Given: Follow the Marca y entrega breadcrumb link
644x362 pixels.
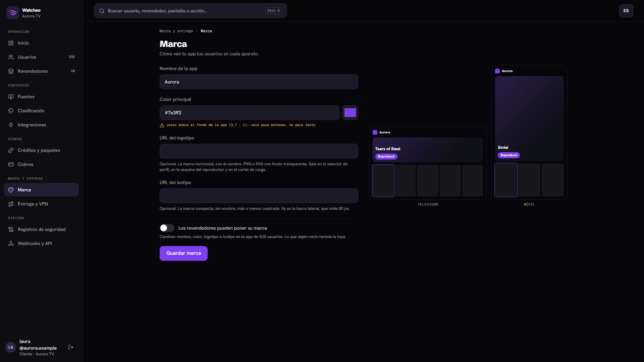Looking at the screenshot, I should tap(176, 31).
